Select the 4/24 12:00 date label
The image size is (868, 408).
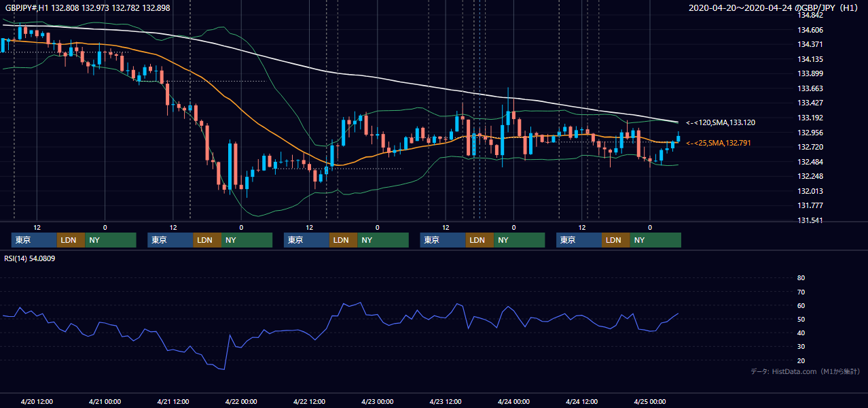coord(582,401)
